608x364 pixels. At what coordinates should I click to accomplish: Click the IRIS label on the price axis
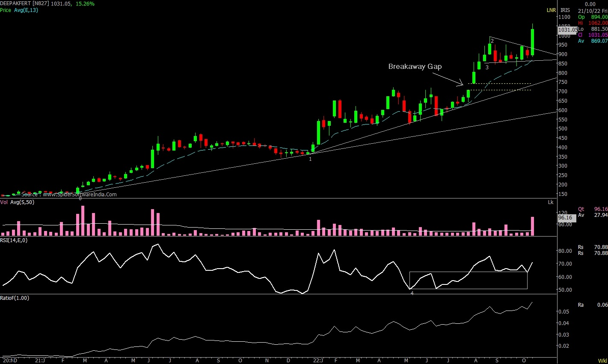[564, 10]
